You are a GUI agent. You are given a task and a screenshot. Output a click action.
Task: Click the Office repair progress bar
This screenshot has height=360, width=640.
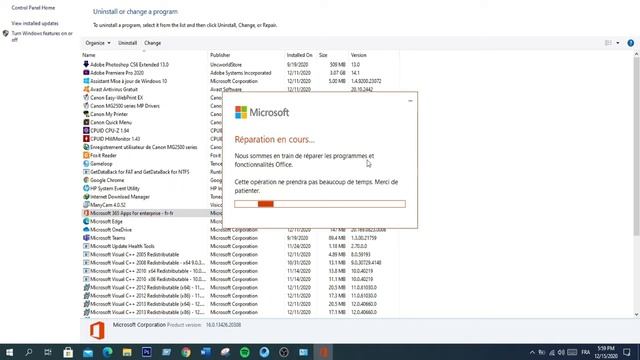pos(320,204)
